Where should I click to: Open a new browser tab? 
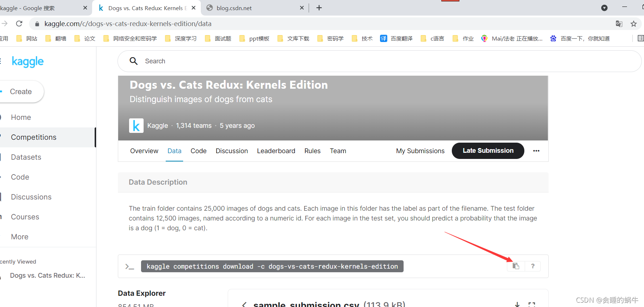point(319,8)
